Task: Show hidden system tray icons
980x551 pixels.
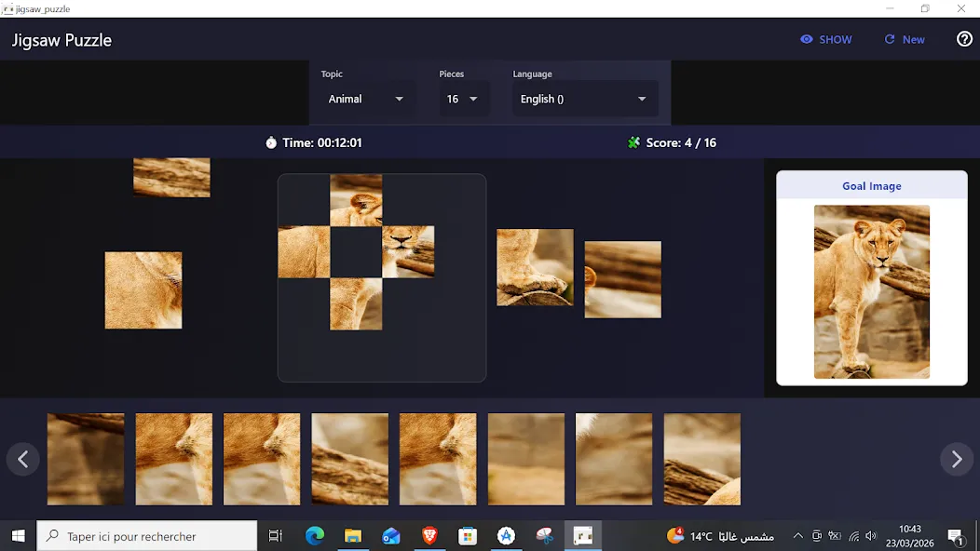Action: coord(797,536)
